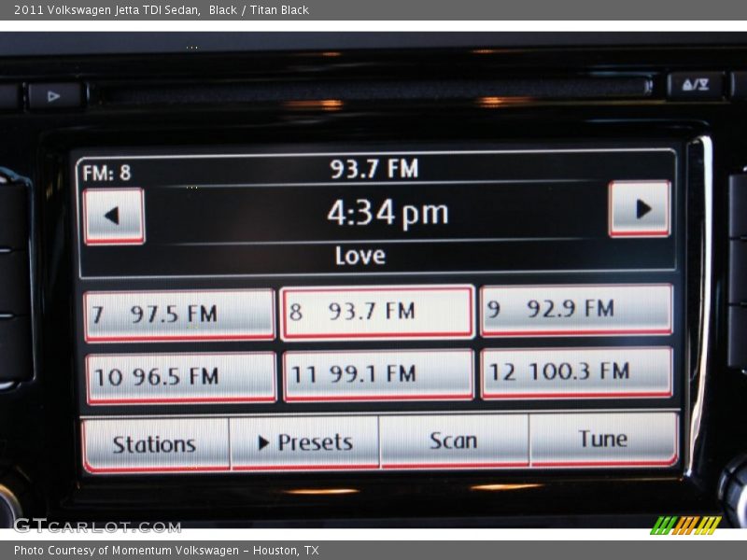Select preset 11 99.1 FM
The image size is (747, 560).
(x=378, y=375)
